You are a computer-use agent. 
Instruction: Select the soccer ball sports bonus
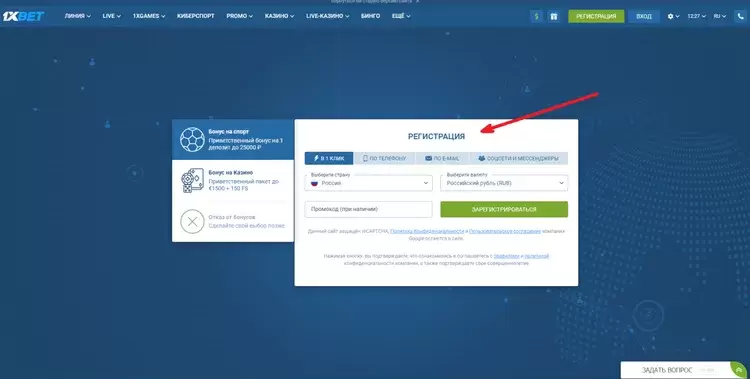point(192,139)
